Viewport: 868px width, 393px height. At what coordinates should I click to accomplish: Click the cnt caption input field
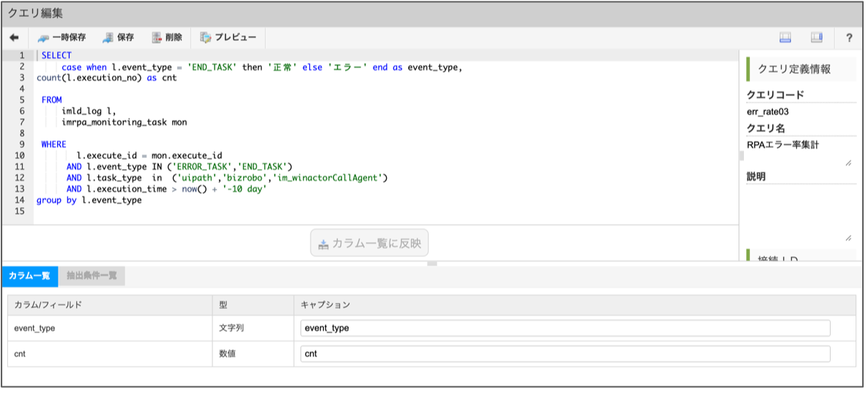coord(565,353)
